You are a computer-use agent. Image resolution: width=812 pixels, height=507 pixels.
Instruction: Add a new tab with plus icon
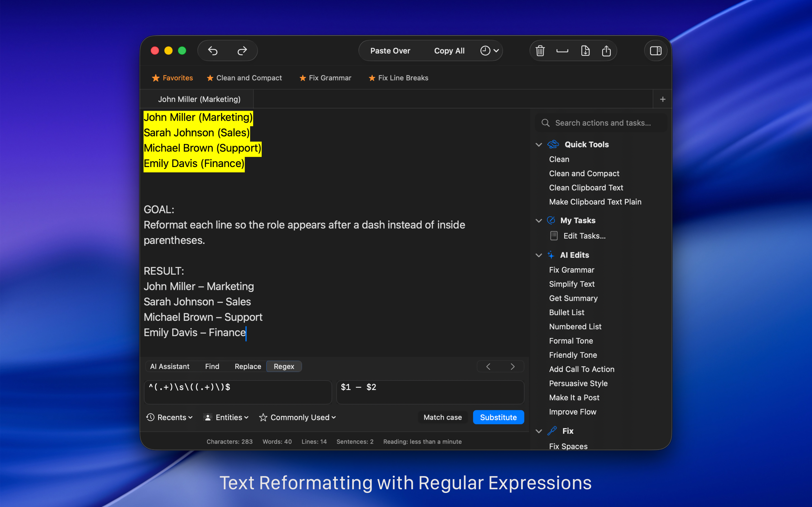point(662,99)
